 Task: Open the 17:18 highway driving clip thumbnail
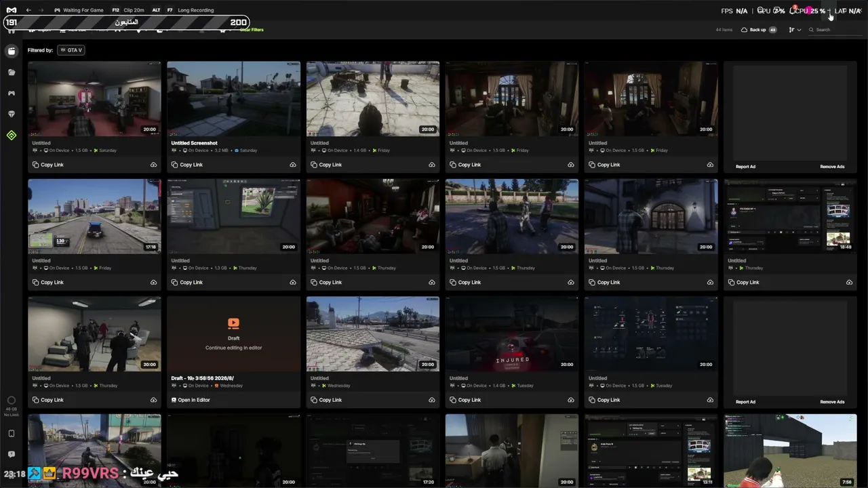tap(94, 216)
